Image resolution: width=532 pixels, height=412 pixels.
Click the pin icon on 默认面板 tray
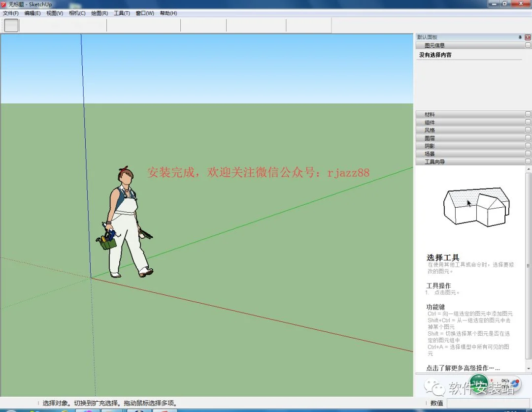pyautogui.click(x=520, y=37)
